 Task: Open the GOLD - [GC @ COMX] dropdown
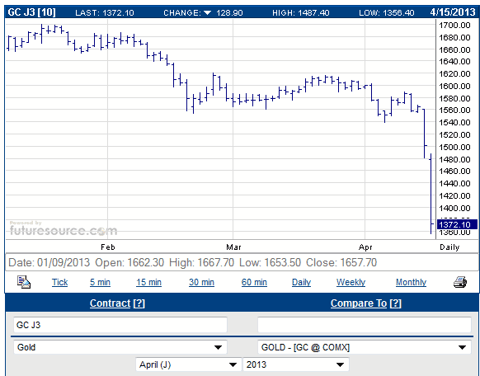coord(364,347)
